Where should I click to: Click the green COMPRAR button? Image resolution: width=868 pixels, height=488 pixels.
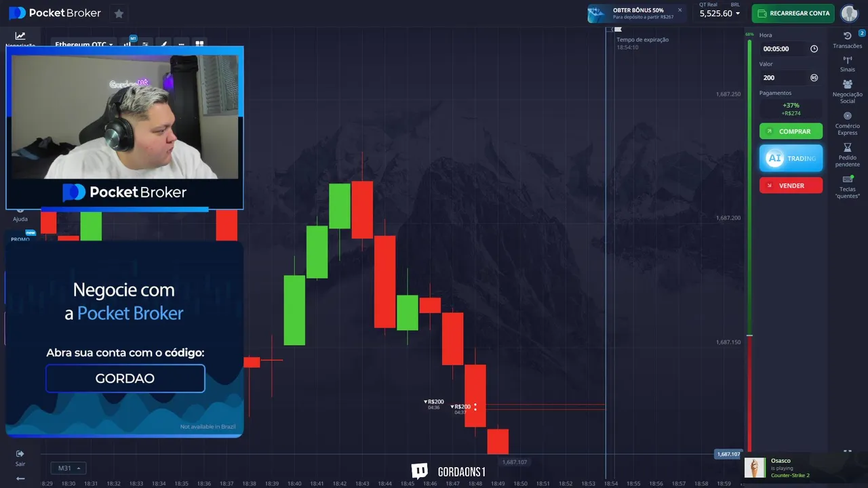click(x=791, y=131)
